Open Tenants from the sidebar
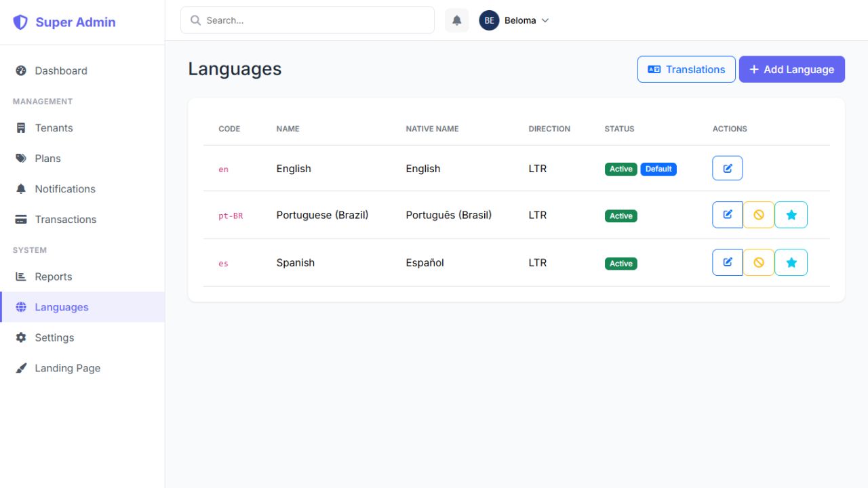Screen dimensions: 868x488 (x=54, y=128)
